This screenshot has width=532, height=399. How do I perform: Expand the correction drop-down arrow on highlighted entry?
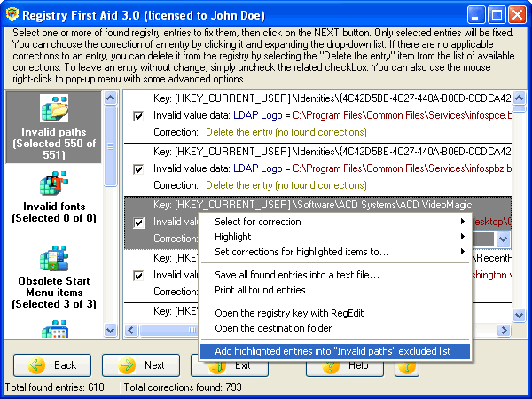[x=503, y=239]
